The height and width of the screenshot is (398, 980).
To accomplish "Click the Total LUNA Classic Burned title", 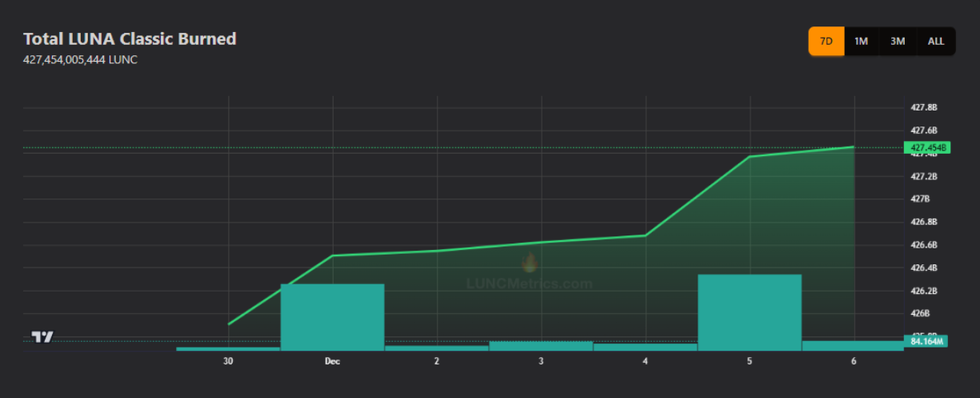I will point(130,38).
